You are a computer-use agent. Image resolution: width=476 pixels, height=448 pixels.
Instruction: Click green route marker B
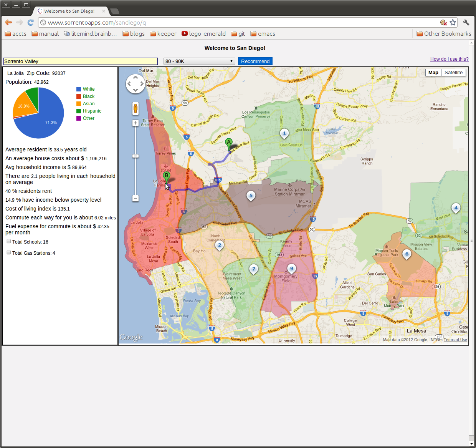pos(166,176)
